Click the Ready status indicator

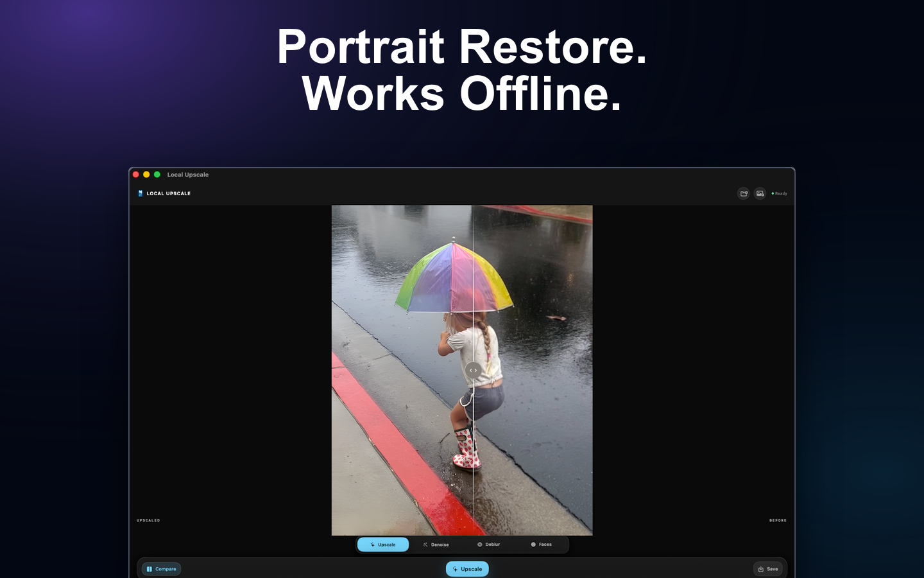pos(779,193)
